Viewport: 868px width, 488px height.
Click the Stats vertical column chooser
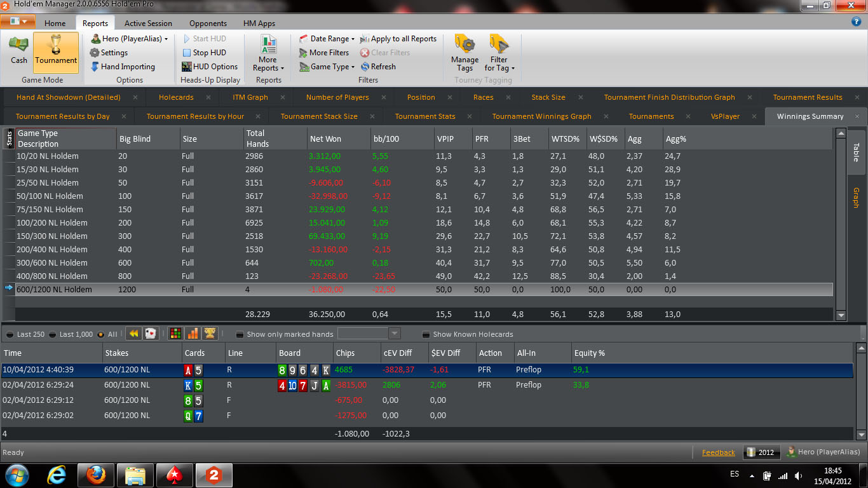coord(9,139)
